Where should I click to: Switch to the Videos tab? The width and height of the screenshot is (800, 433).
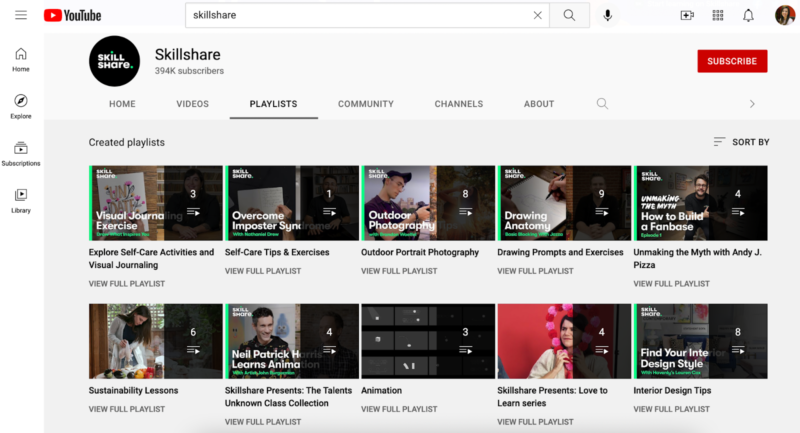[x=192, y=104]
